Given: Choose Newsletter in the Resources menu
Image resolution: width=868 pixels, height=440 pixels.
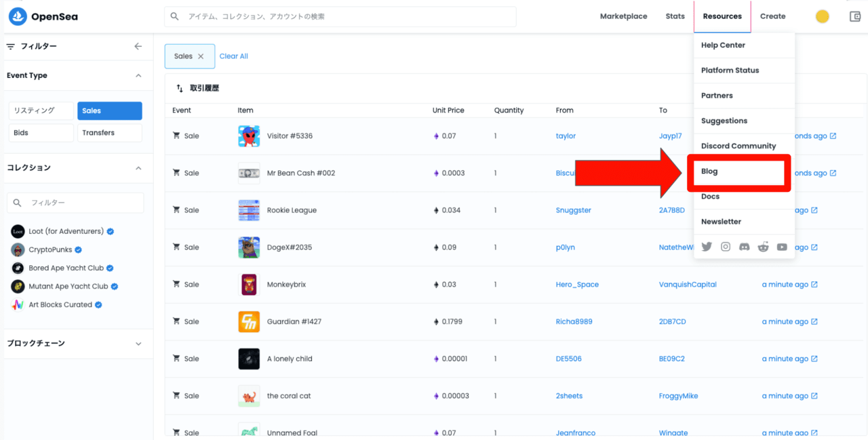Looking at the screenshot, I should coord(744,222).
